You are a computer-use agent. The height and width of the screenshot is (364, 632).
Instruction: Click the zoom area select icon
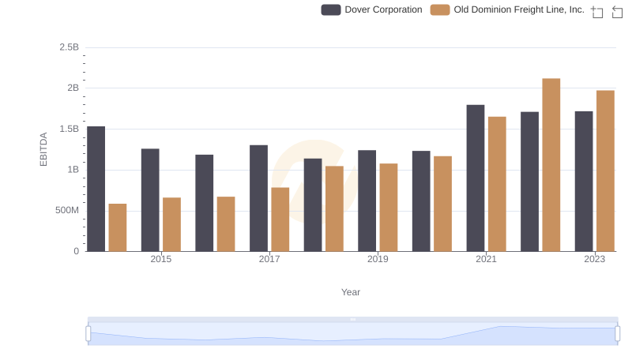tap(597, 12)
